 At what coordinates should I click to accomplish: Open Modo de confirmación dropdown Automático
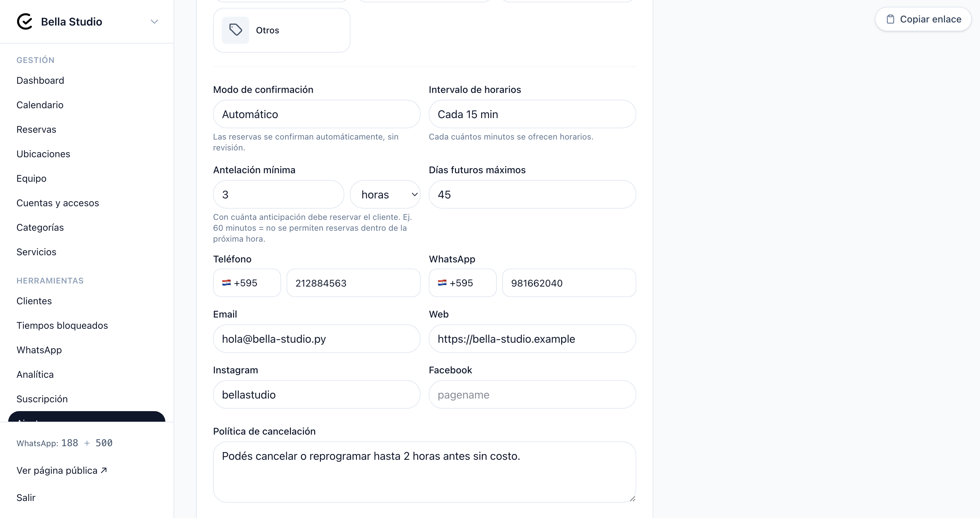pos(316,114)
